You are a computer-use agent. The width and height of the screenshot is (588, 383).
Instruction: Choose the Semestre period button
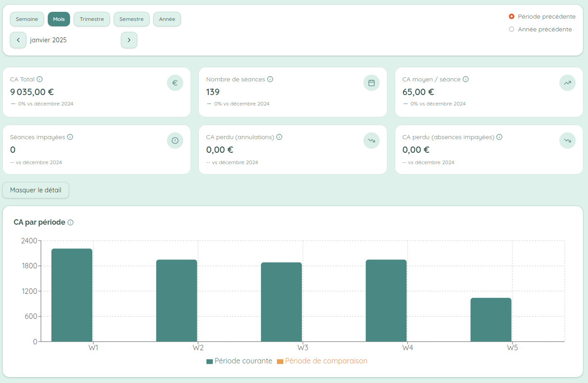point(131,19)
